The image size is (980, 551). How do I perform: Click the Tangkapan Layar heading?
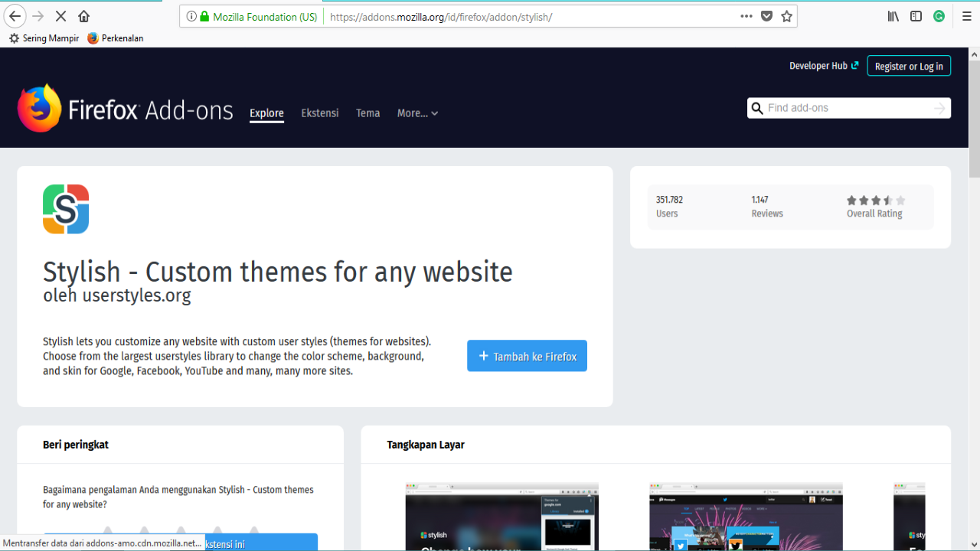tap(426, 445)
